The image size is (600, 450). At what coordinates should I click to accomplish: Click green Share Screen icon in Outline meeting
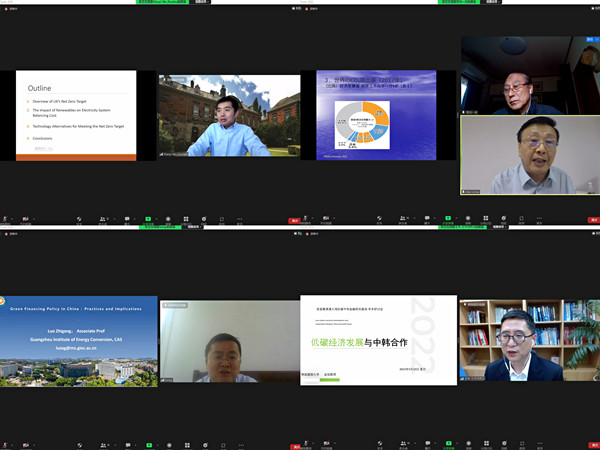pyautogui.click(x=148, y=218)
